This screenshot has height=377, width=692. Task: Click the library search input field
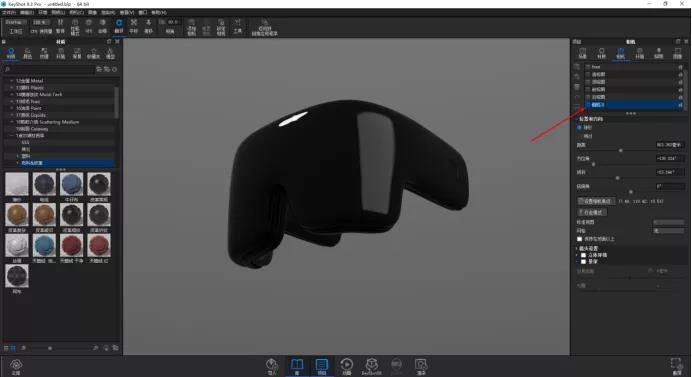click(49, 69)
